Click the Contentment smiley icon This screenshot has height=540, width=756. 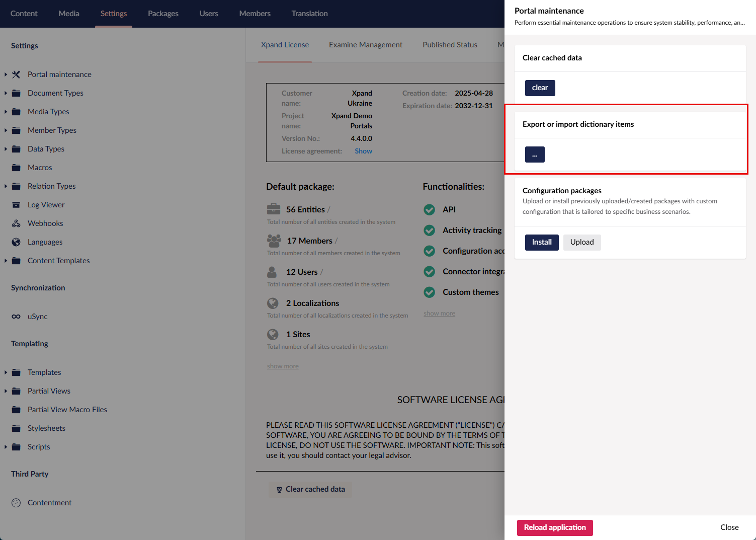click(16, 503)
